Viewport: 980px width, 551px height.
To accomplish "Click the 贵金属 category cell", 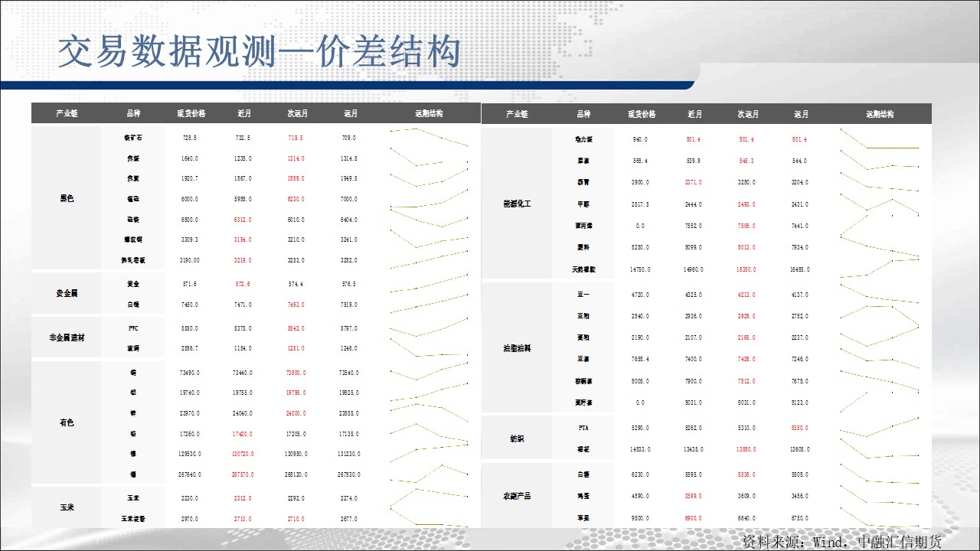I will click(x=67, y=294).
